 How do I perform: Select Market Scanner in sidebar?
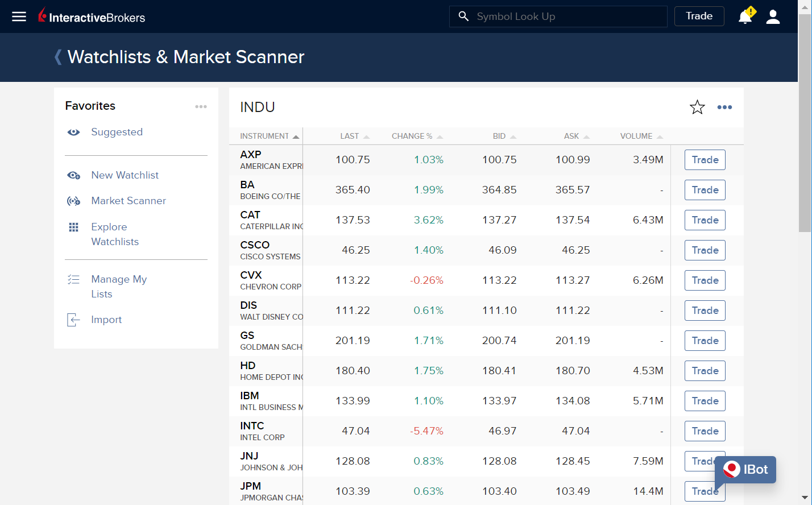[129, 201]
